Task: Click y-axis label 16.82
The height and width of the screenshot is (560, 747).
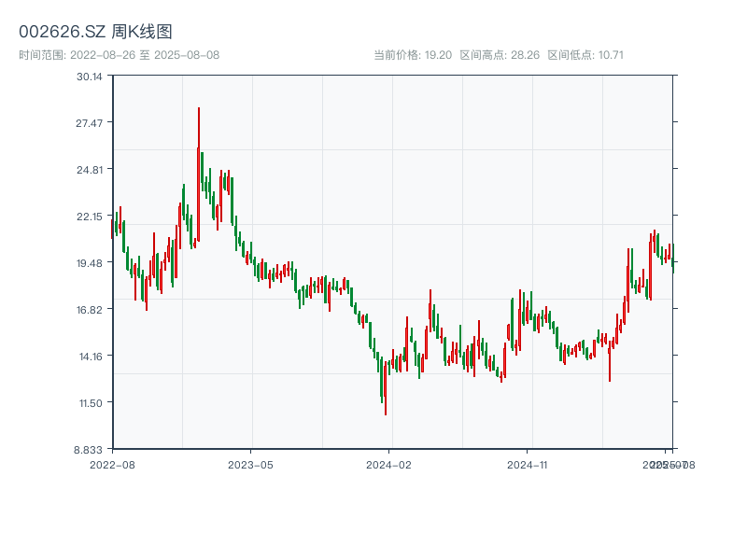Action: pos(90,310)
